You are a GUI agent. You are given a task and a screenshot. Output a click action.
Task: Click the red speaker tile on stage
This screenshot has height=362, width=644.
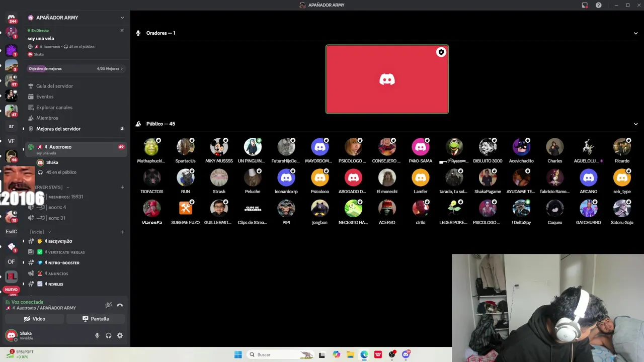click(387, 79)
